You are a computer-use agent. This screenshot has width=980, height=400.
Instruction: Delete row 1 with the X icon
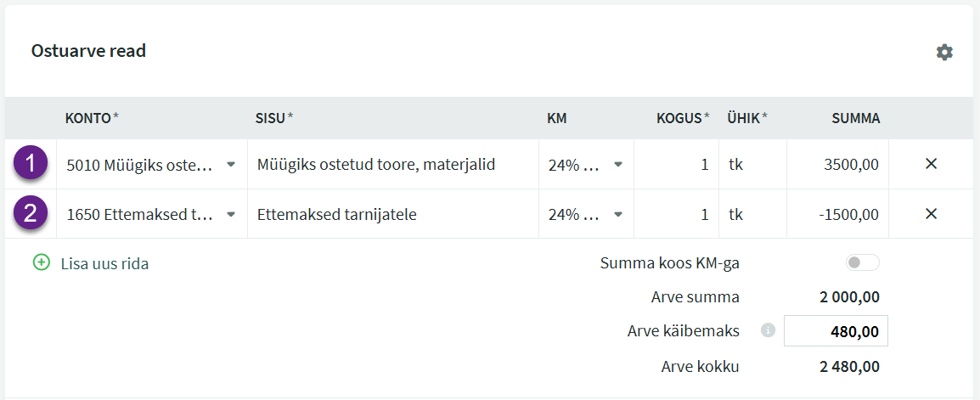tap(931, 164)
